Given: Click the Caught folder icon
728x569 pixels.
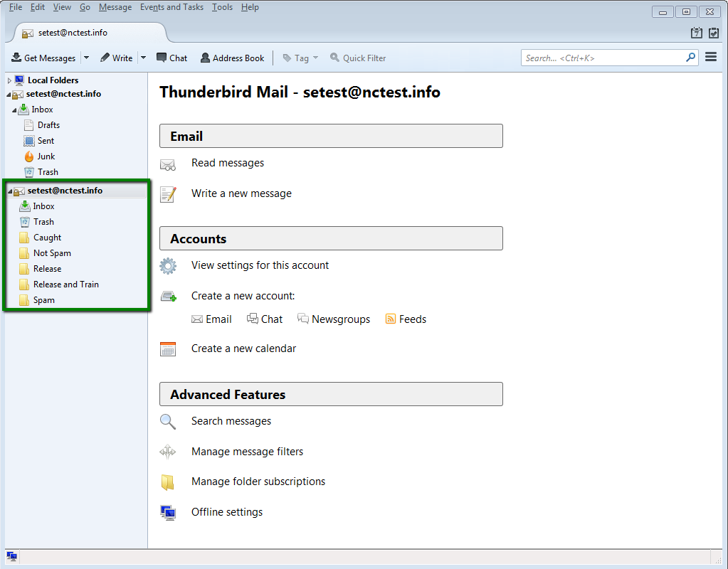Looking at the screenshot, I should (x=25, y=237).
